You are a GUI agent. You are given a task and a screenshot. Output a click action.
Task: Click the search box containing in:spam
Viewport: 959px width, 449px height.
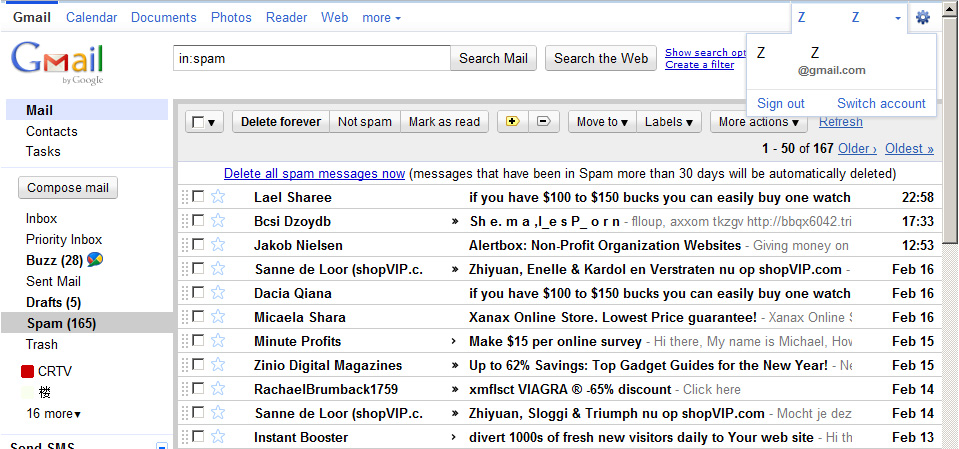tap(312, 58)
